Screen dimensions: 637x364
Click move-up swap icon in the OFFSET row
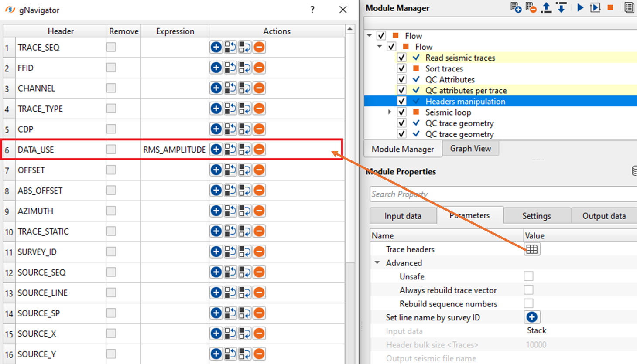coord(230,170)
